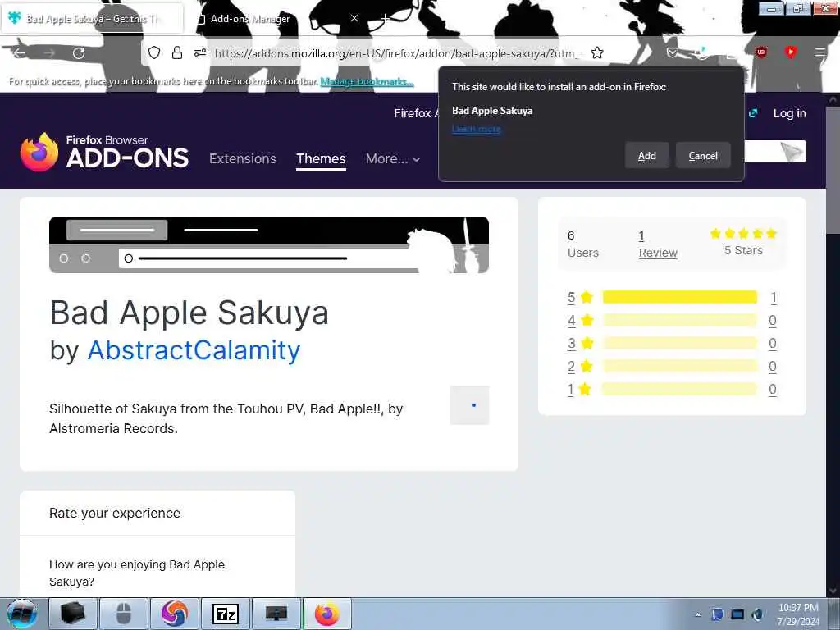840x630 pixels.
Task: Submit add-on search with the arrow icon
Action: point(792,152)
